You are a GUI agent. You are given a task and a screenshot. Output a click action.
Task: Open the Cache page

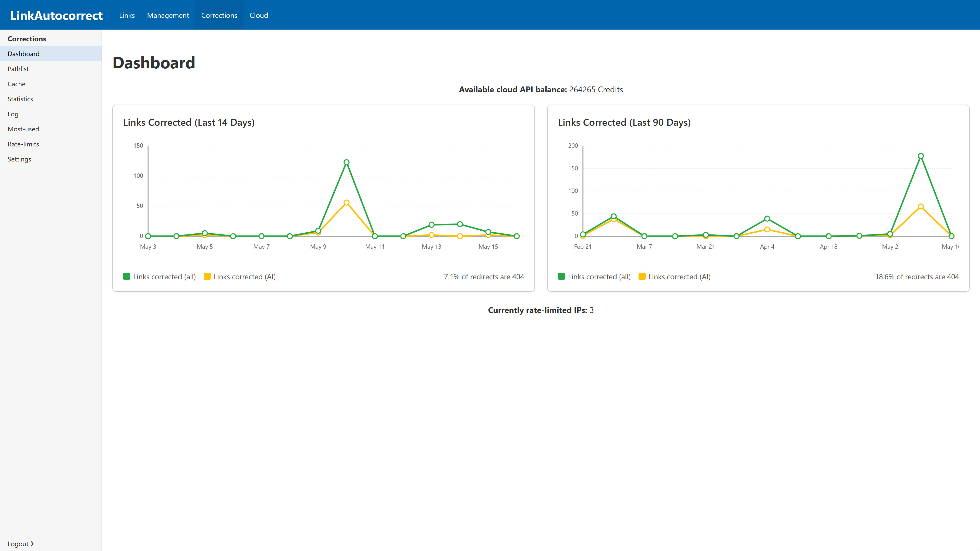[51, 84]
